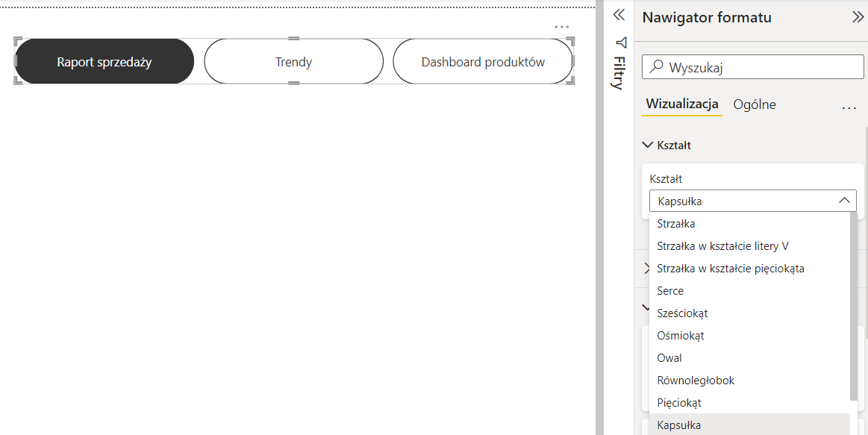Viewport: 868px width, 435px height.
Task: Focus the Wyszukaj search field
Action: click(x=753, y=67)
